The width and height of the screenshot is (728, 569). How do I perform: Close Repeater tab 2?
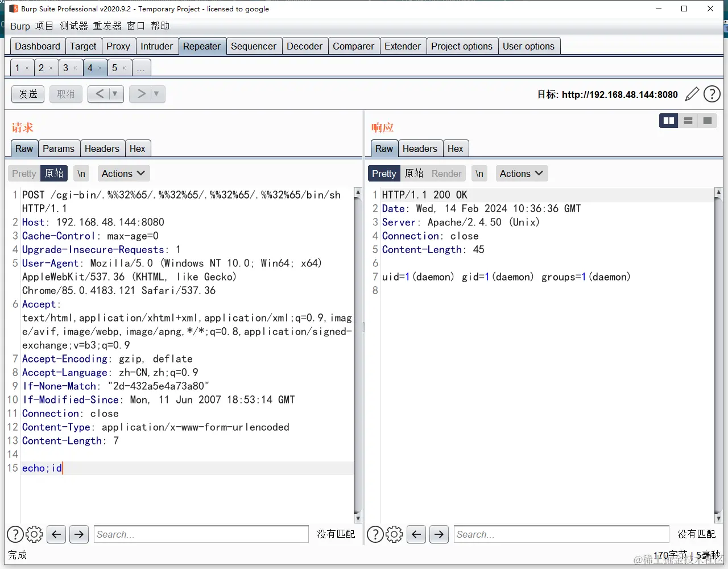coord(51,68)
